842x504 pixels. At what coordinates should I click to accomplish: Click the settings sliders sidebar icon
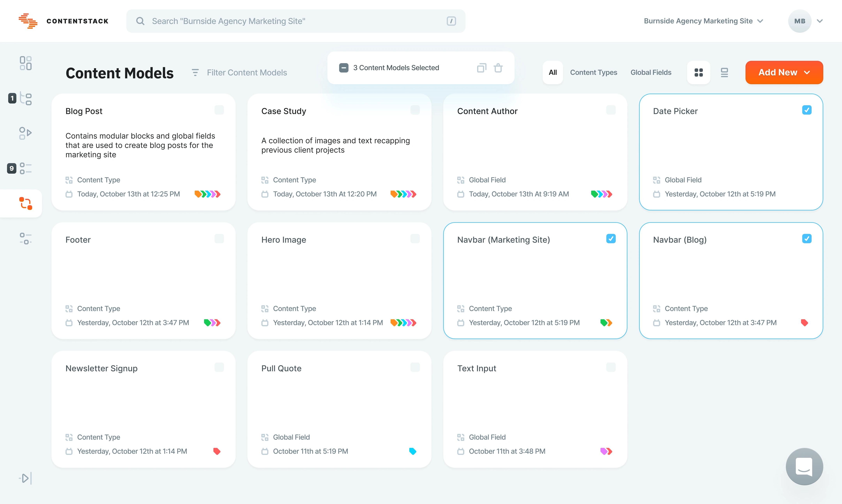26,238
